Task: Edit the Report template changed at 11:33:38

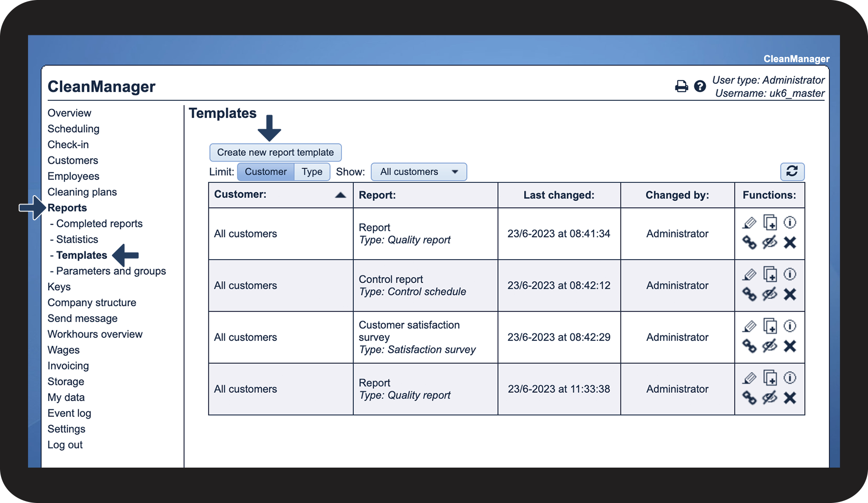Action: point(749,378)
